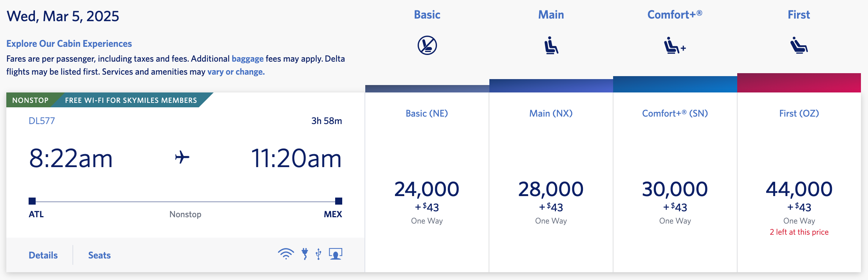Click the USB port amenity icon
Image resolution: width=868 pixels, height=280 pixels.
(x=318, y=254)
